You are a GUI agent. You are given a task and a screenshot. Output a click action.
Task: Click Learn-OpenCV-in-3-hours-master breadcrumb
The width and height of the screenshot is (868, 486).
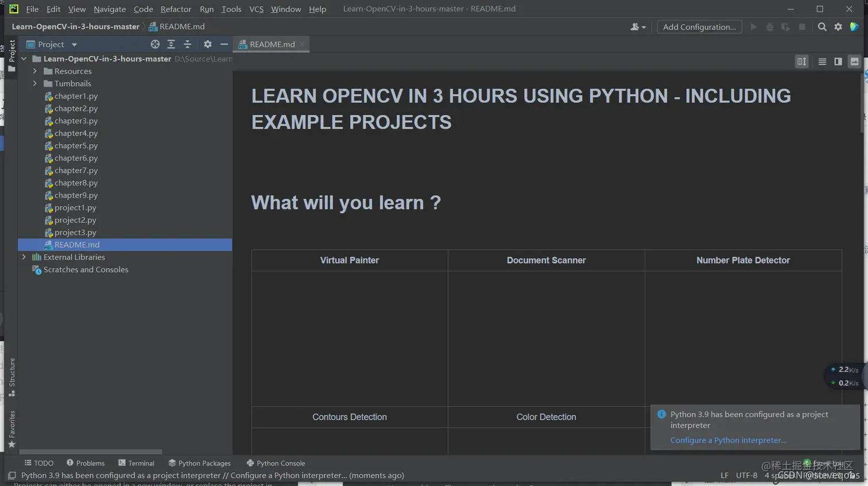tap(75, 26)
